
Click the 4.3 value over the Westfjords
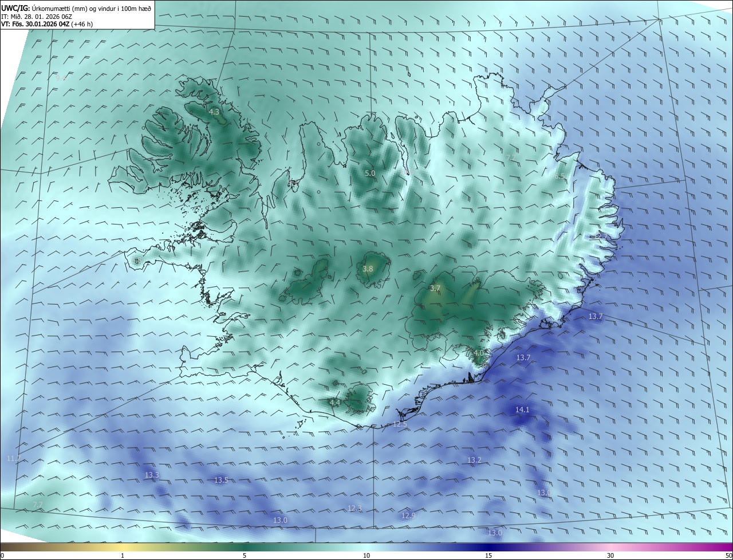214,112
